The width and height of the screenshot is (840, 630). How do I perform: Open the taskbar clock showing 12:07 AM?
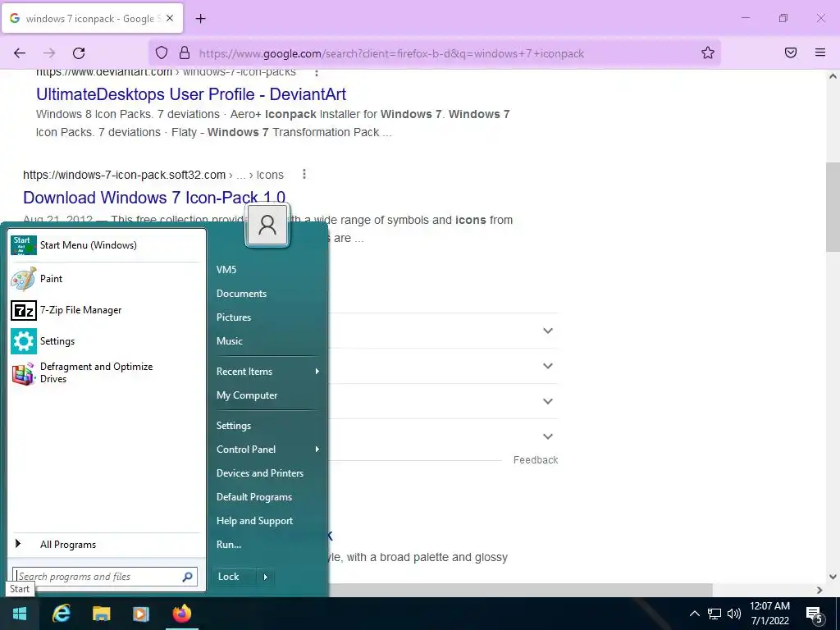tap(769, 614)
